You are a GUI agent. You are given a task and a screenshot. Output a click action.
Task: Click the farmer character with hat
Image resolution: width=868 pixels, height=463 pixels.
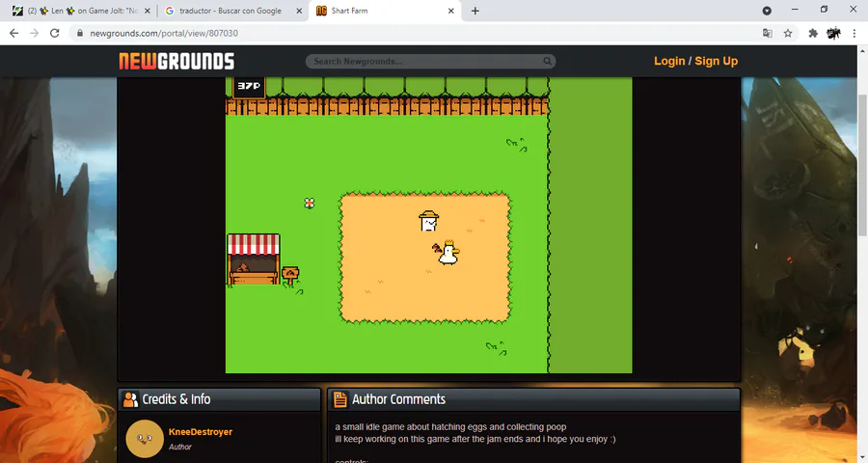[x=428, y=221]
